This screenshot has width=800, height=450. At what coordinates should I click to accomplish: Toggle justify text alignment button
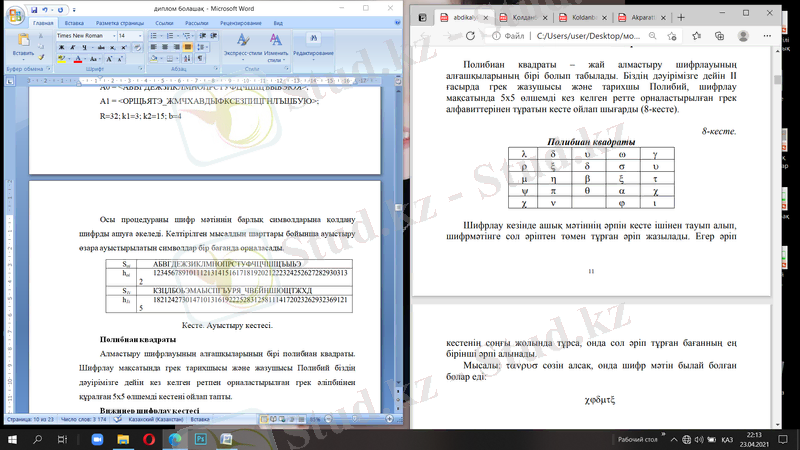point(188,48)
